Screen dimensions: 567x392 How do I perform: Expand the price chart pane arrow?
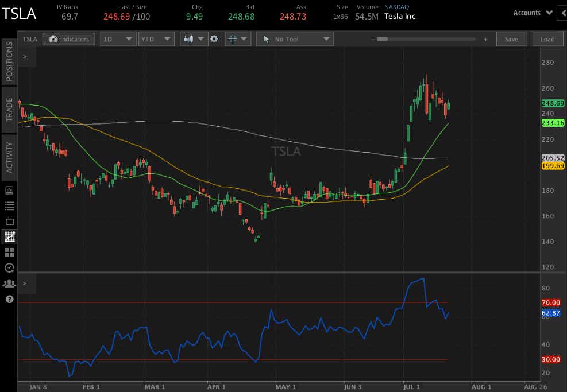point(25,57)
